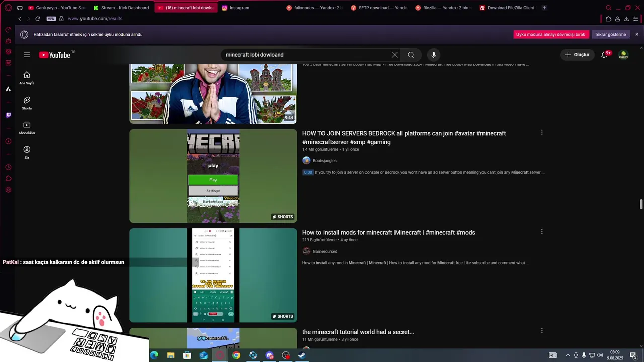Run search with magnifier button
644x362 pixels.
pos(411,55)
